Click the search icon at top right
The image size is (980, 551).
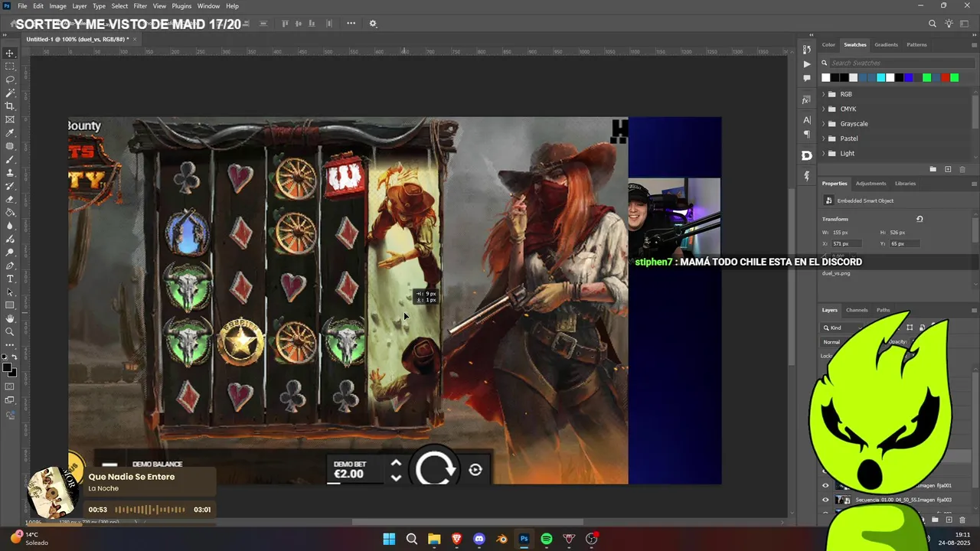932,24
